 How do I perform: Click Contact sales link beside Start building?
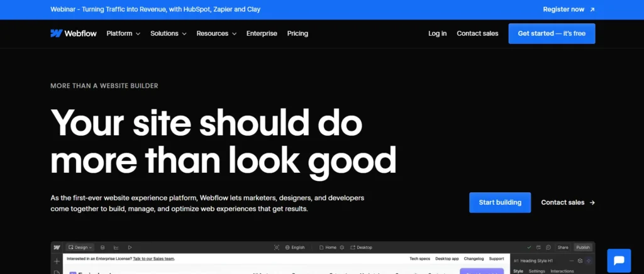coord(563,202)
